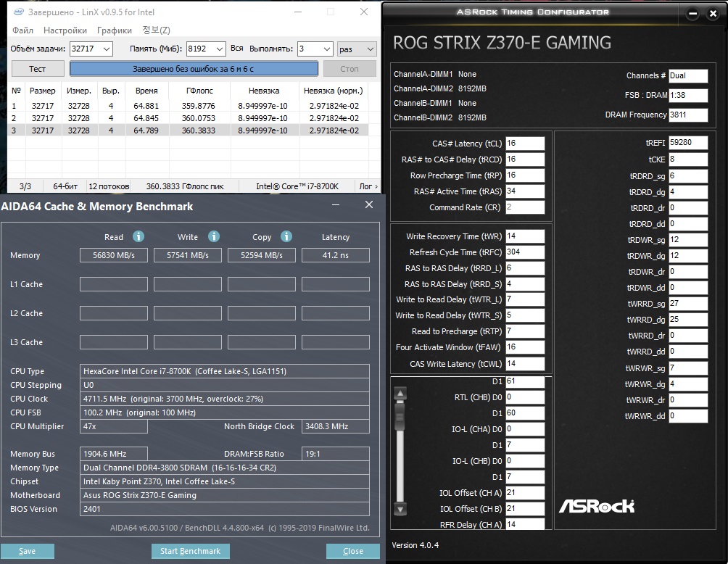728x564 pixels.
Task: Click the ГФлопс column header in LinX
Action: point(199,91)
